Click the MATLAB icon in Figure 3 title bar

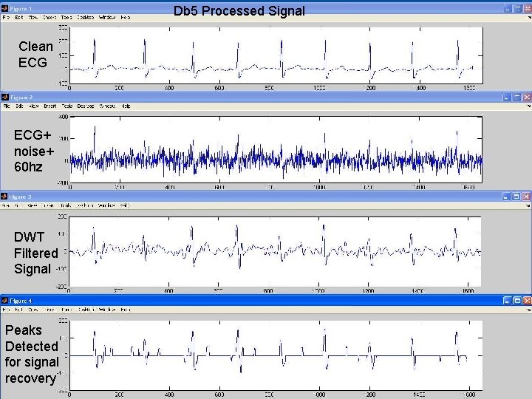pos(4,197)
